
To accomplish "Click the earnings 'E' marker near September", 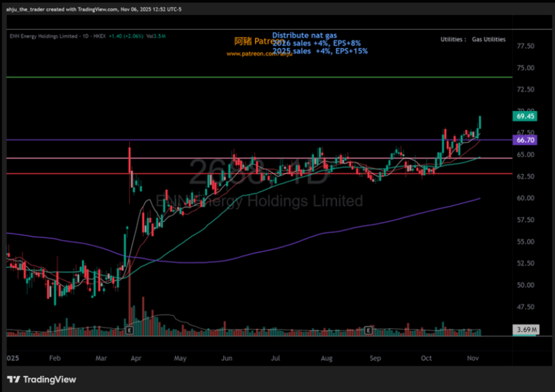I will pos(368,330).
